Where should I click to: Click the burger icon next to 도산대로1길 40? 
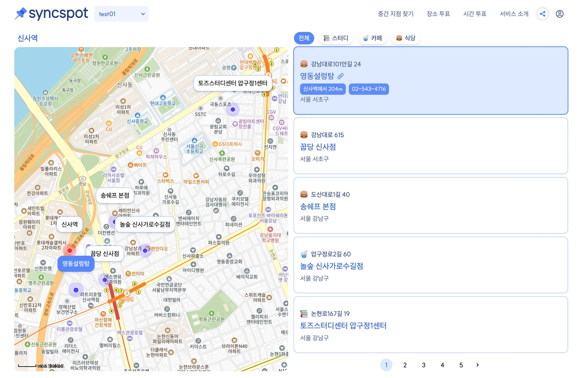point(304,194)
